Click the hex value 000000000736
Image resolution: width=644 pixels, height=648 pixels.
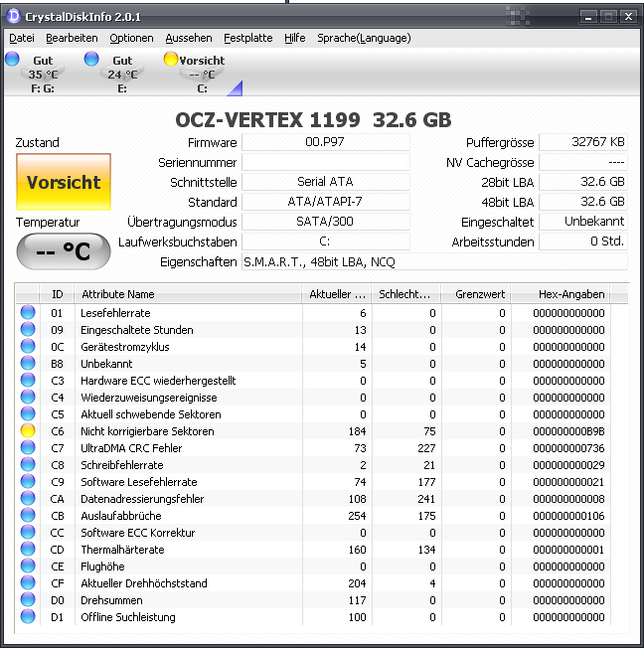[568, 448]
